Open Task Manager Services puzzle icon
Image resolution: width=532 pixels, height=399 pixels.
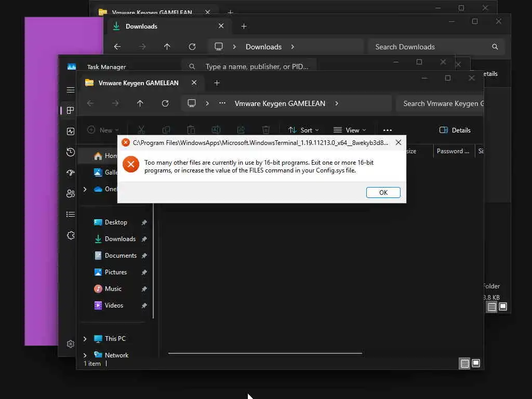coord(71,235)
